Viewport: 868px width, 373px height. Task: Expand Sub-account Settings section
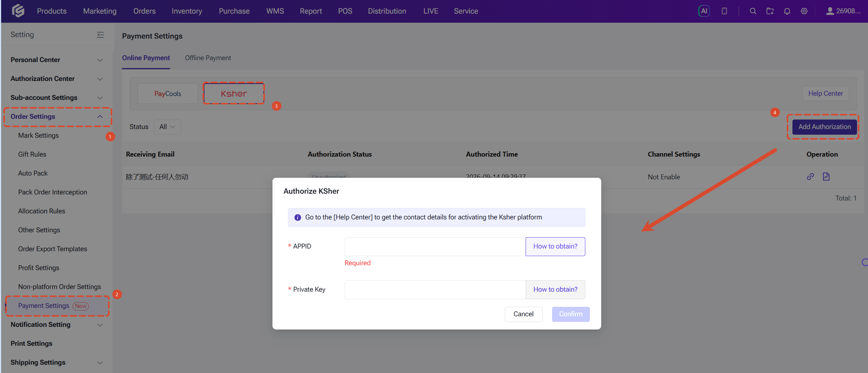[x=57, y=98]
